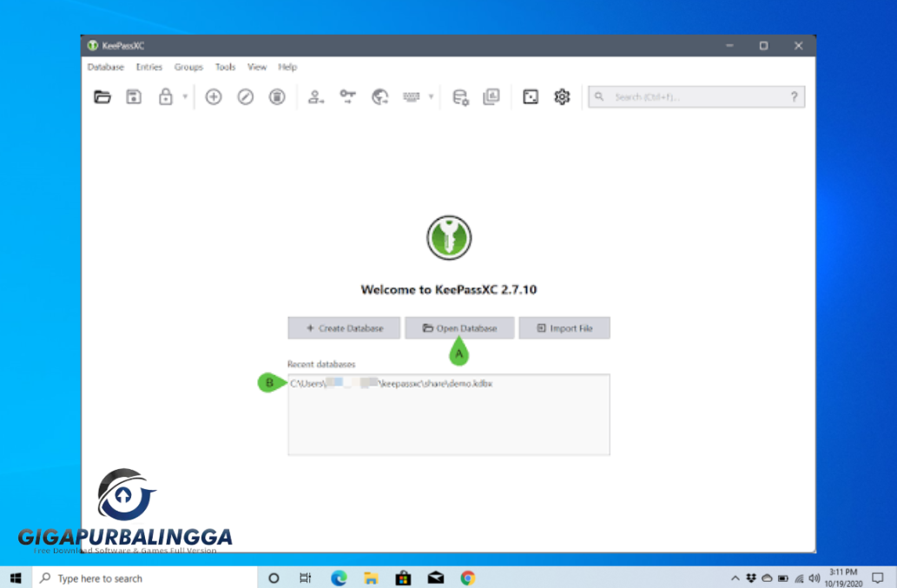Click the Dropbox tray icon
This screenshot has width=897, height=588.
[x=751, y=578]
